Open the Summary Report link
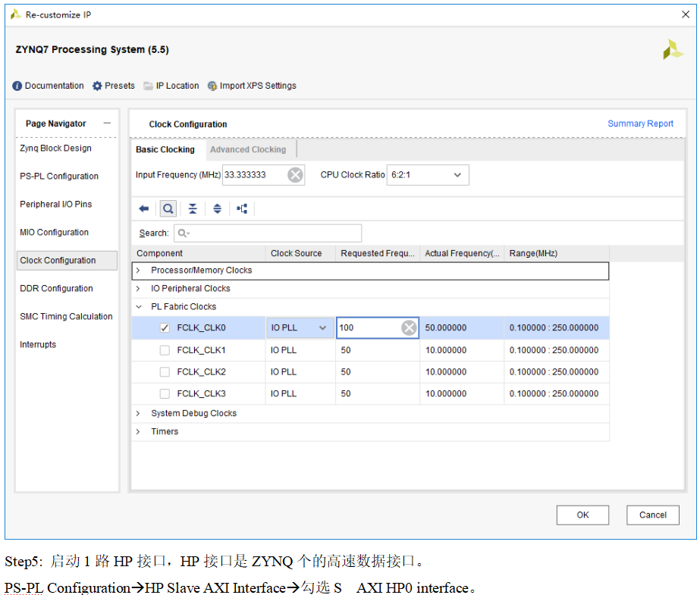 coord(640,124)
